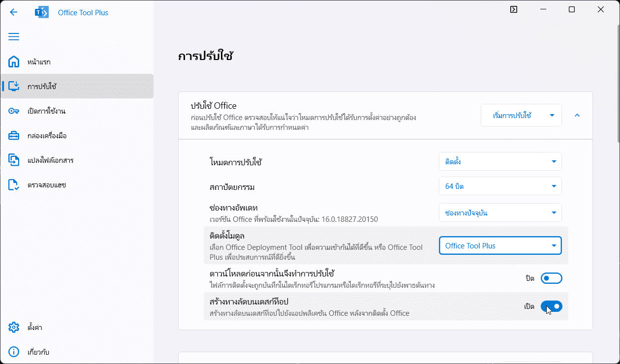Select the การปรับใช้ menu item
This screenshot has height=364, width=620.
point(77,87)
